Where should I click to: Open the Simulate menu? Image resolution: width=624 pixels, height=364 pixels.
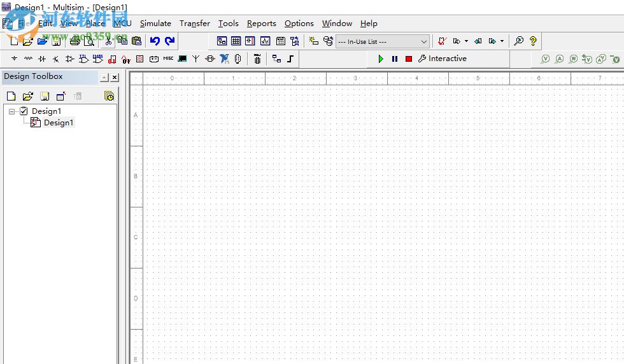155,24
